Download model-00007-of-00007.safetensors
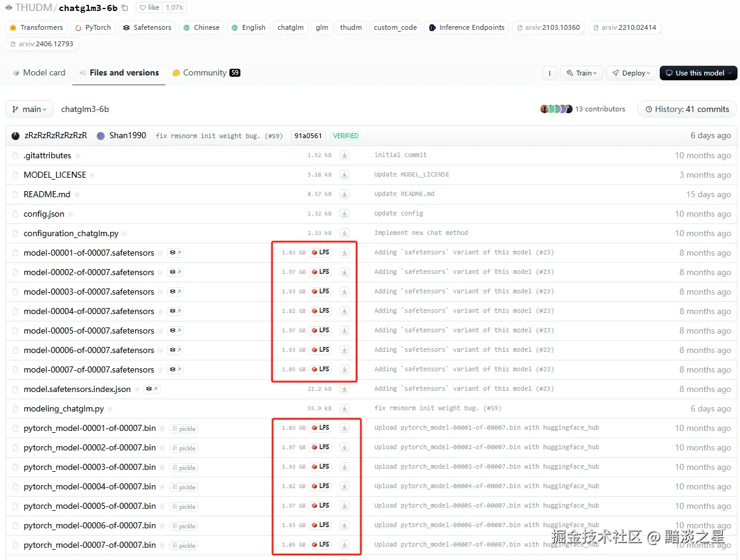This screenshot has height=560, width=740. [344, 369]
